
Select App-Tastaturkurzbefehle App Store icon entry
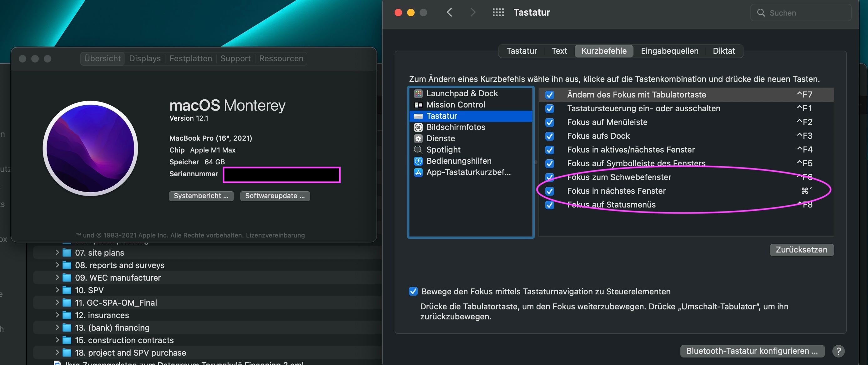coord(418,172)
